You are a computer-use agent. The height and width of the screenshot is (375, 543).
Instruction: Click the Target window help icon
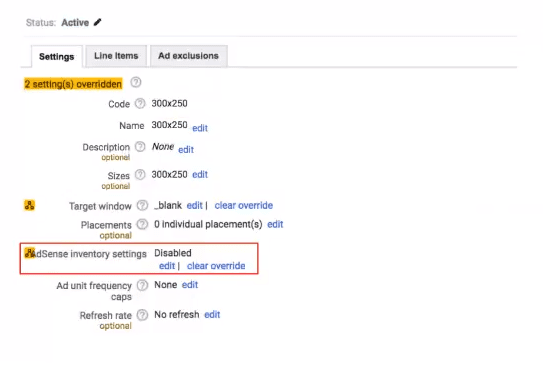[142, 205]
